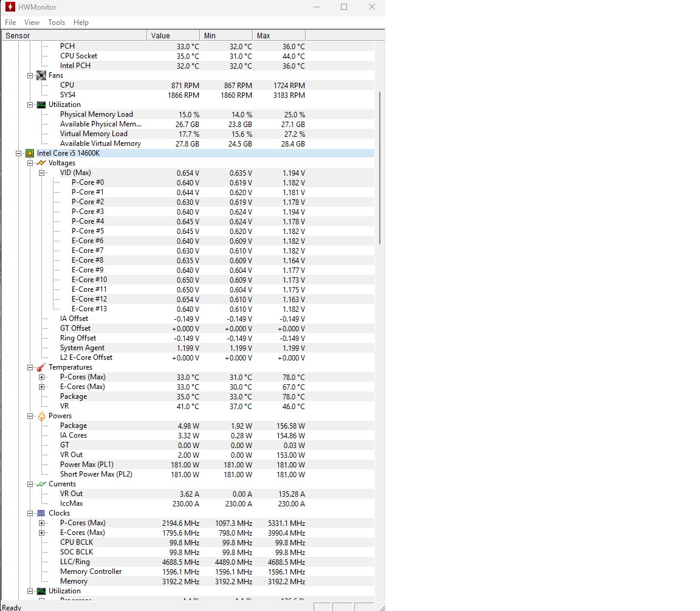Expand the E-Cores (Max) temperature node

coord(41,387)
